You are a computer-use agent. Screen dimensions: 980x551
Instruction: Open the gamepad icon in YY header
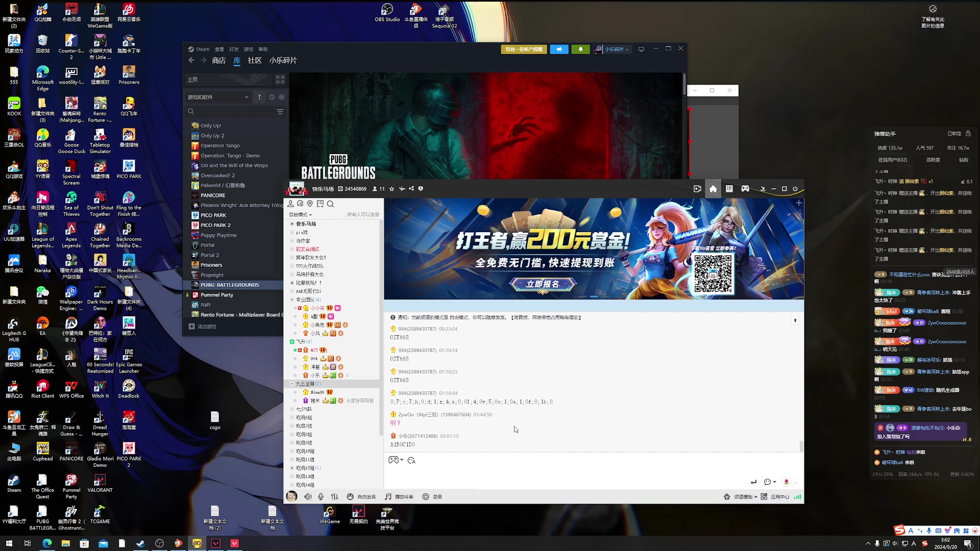pos(745,189)
